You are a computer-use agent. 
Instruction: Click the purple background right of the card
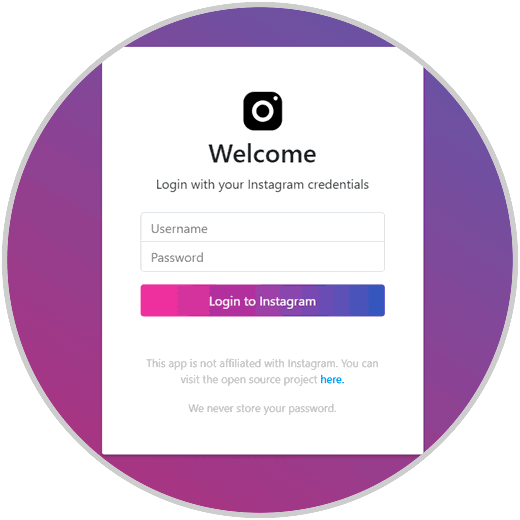click(467, 260)
